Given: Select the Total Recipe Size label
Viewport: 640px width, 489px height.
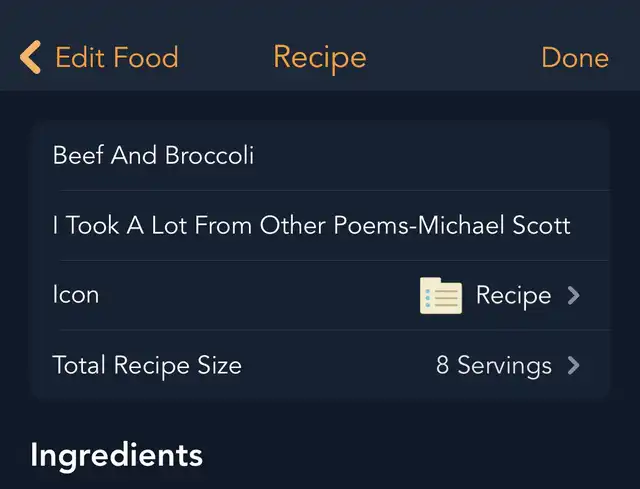Looking at the screenshot, I should click(x=147, y=366).
